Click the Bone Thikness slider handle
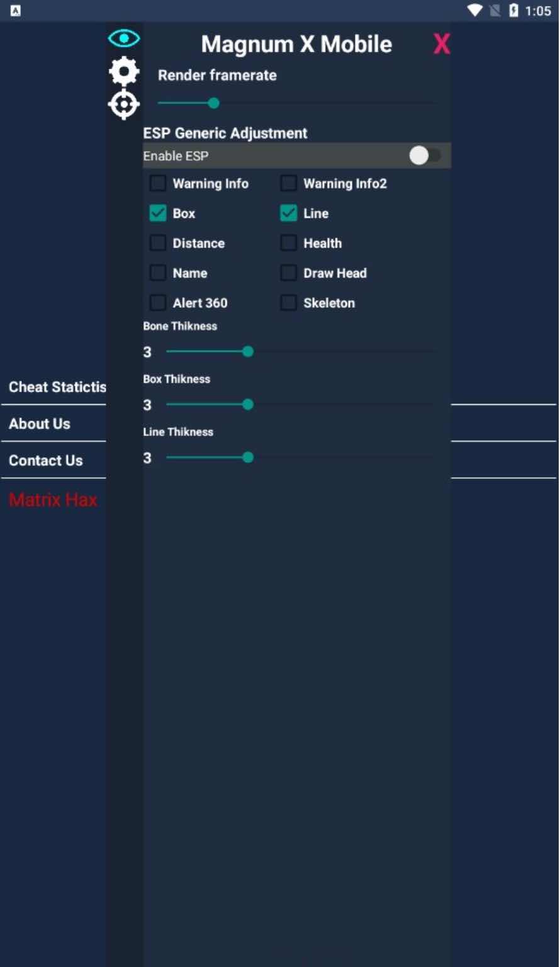Screen dimensions: 560x967 [x=248, y=352]
